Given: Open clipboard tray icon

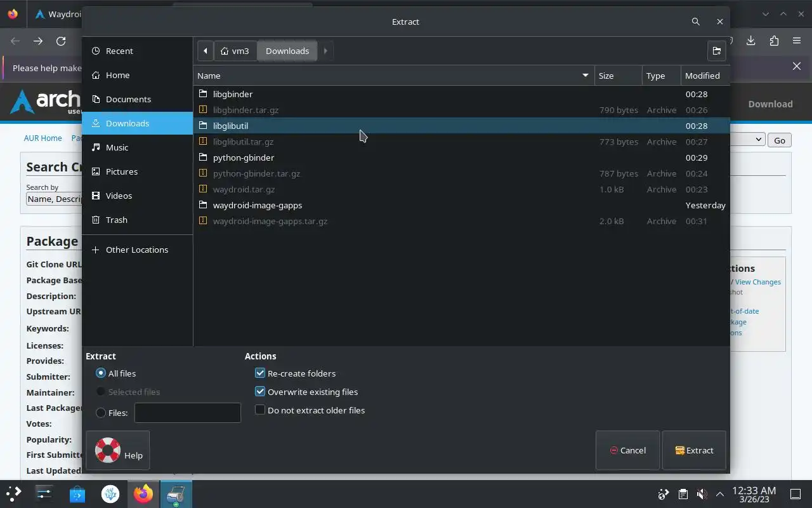Looking at the screenshot, I should point(683,494).
